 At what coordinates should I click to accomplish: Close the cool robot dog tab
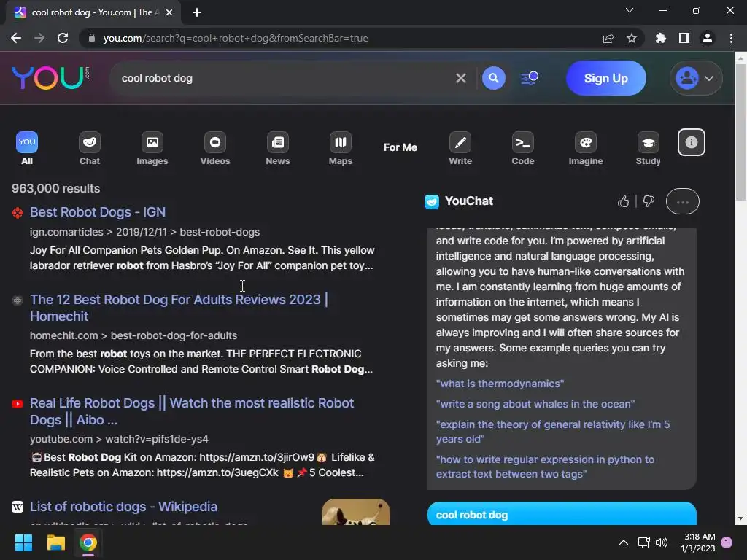[x=169, y=12]
